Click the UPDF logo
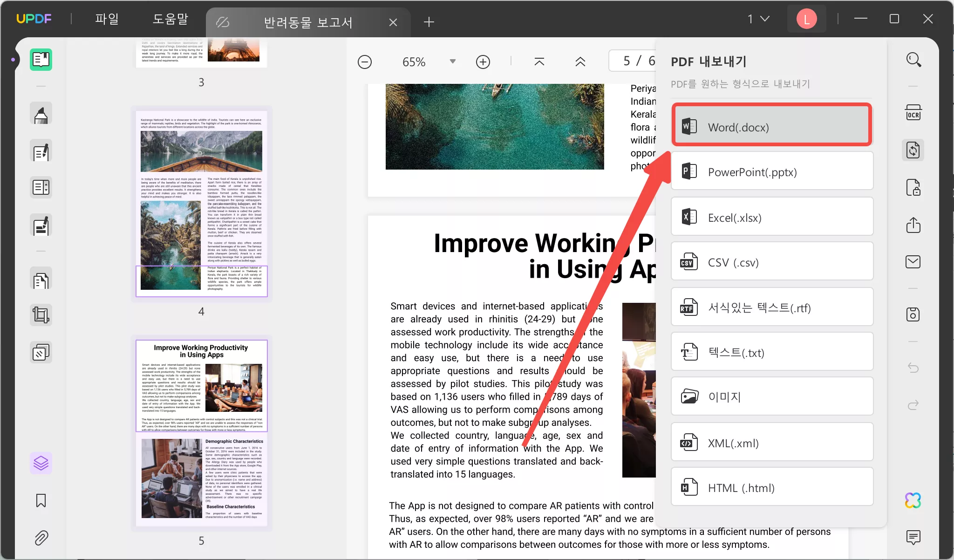The height and width of the screenshot is (560, 954). pyautogui.click(x=34, y=19)
